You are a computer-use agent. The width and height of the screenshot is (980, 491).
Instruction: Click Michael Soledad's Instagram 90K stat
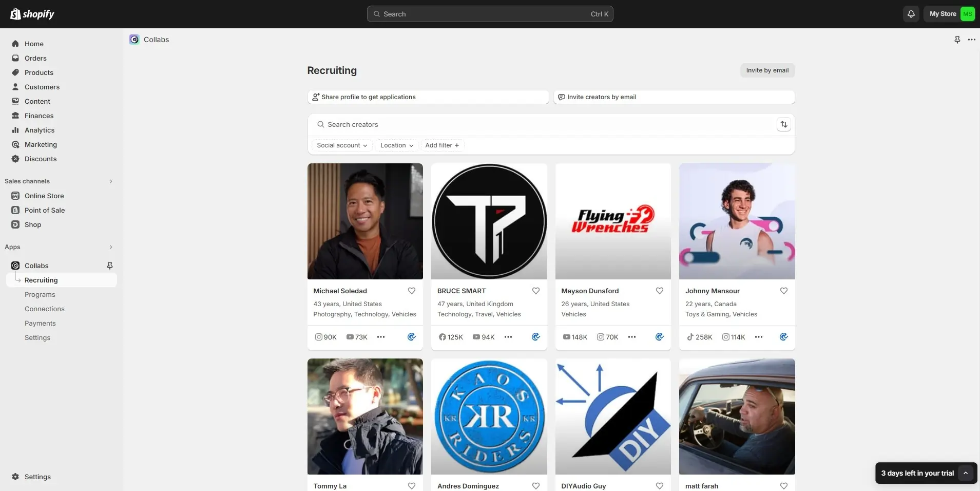tap(326, 337)
